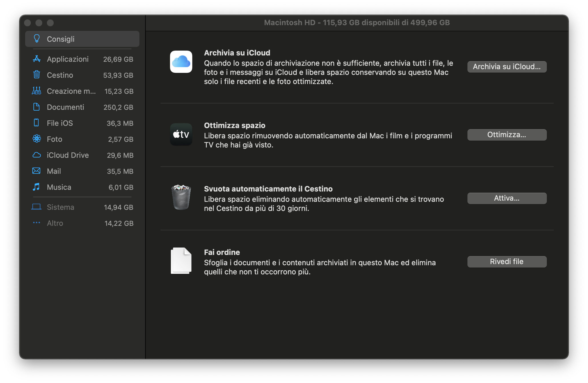This screenshot has width=588, height=383.
Task: Click the Ottimizza spazio heading
Action: click(x=235, y=125)
